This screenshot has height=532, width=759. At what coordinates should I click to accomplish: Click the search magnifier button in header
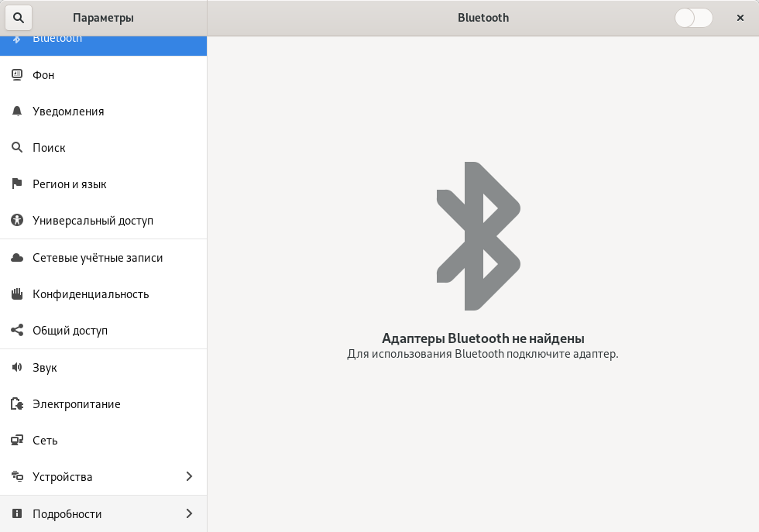point(18,18)
